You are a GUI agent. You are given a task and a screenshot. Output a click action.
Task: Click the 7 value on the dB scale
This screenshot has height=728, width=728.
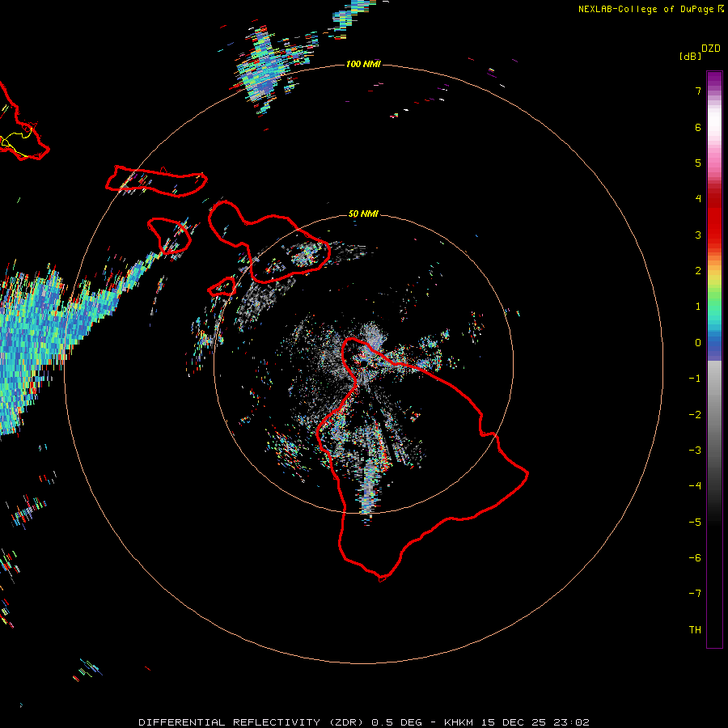(x=698, y=91)
